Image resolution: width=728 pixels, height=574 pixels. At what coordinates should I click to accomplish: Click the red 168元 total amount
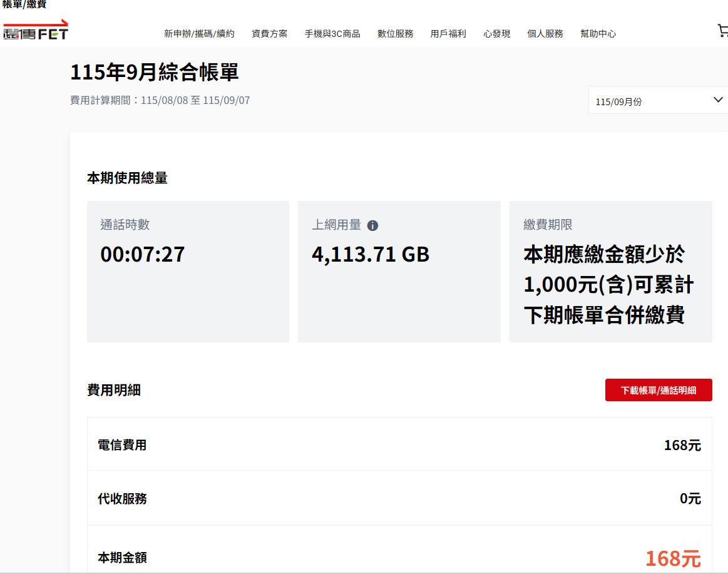pyautogui.click(x=673, y=558)
